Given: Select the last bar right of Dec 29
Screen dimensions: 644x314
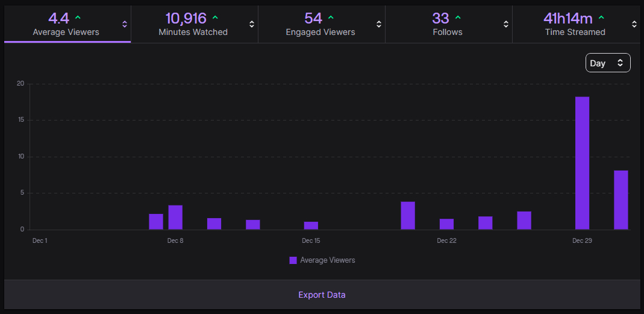Looking at the screenshot, I should tap(621, 200).
